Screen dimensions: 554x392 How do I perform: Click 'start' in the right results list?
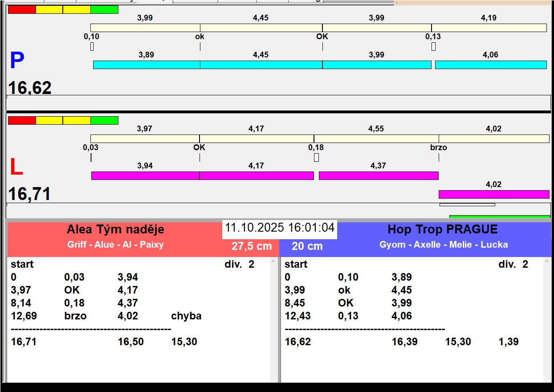click(296, 265)
